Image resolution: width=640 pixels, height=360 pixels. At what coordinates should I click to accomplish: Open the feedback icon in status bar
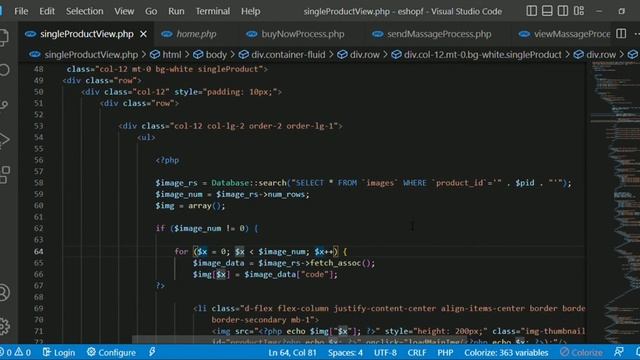point(619,352)
